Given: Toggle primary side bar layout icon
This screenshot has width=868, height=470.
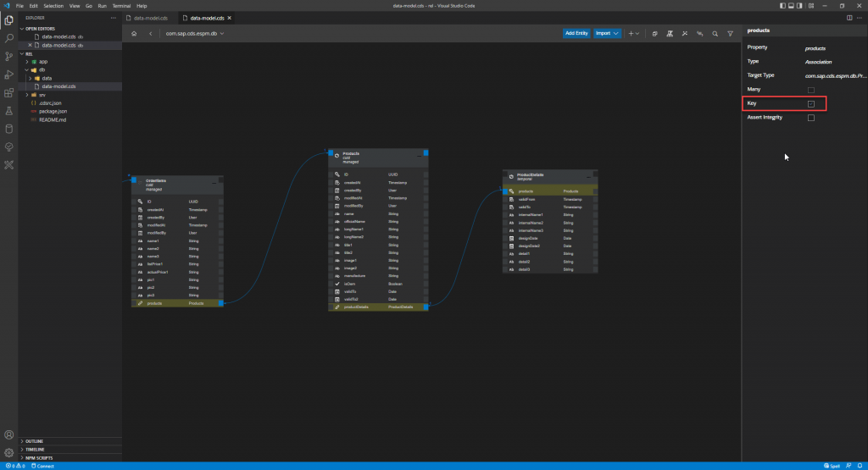Looking at the screenshot, I should 782,6.
